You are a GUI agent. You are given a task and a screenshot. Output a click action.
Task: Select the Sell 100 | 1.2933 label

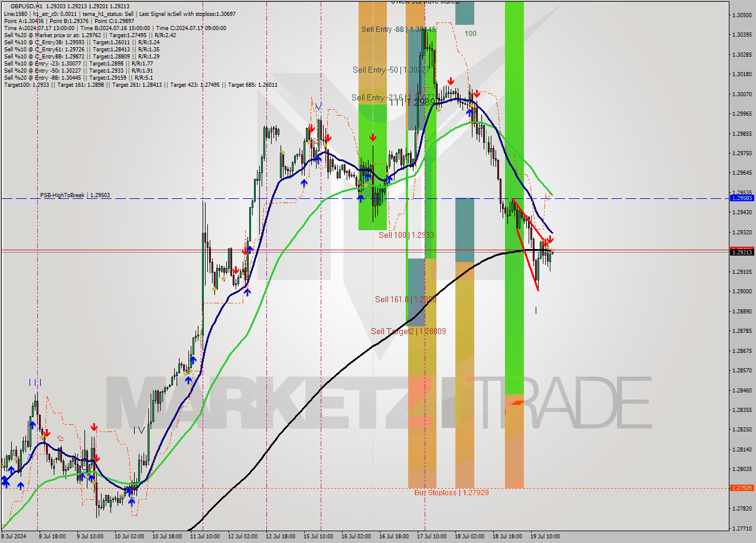(x=406, y=235)
